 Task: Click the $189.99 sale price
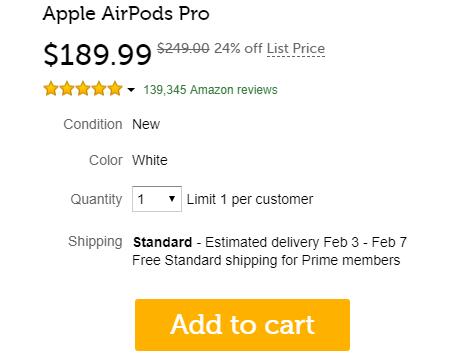[x=97, y=54]
